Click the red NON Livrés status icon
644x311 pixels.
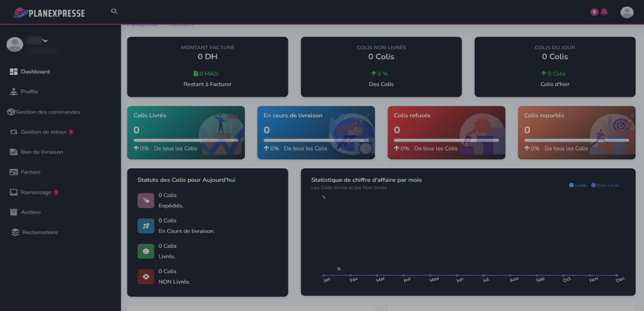click(146, 276)
